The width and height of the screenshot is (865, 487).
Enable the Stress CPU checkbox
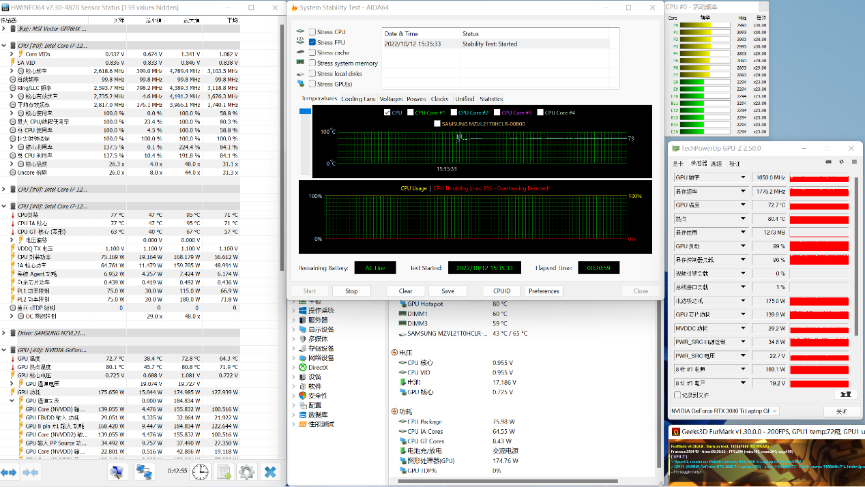[312, 33]
